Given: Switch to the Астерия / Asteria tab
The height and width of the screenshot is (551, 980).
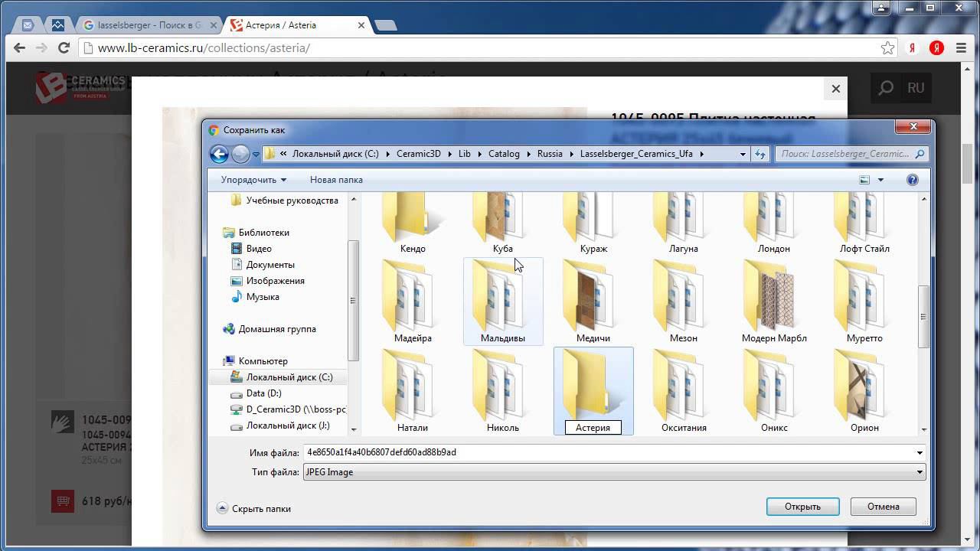Looking at the screenshot, I should tap(297, 25).
